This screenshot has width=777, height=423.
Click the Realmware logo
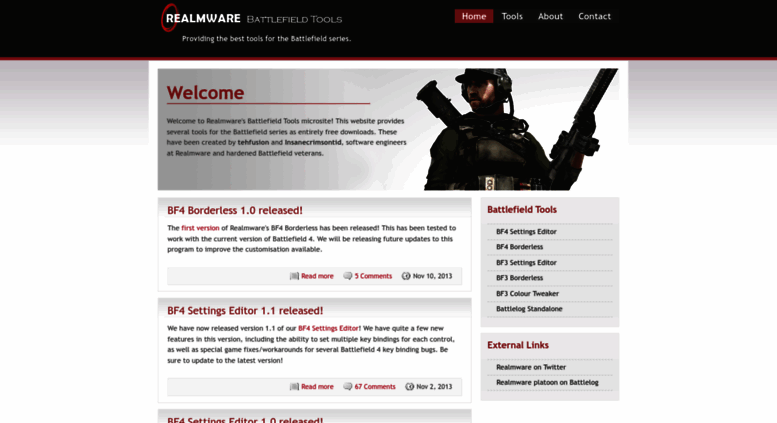click(201, 18)
